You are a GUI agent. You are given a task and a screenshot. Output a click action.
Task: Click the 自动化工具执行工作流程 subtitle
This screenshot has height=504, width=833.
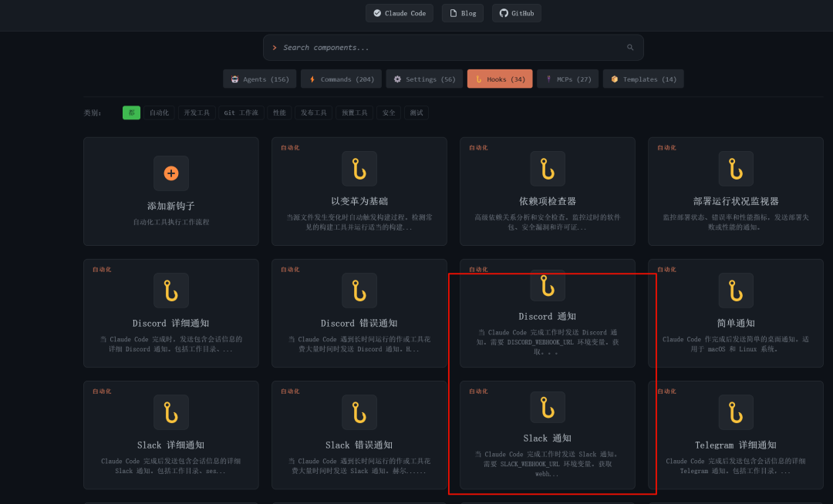(171, 222)
